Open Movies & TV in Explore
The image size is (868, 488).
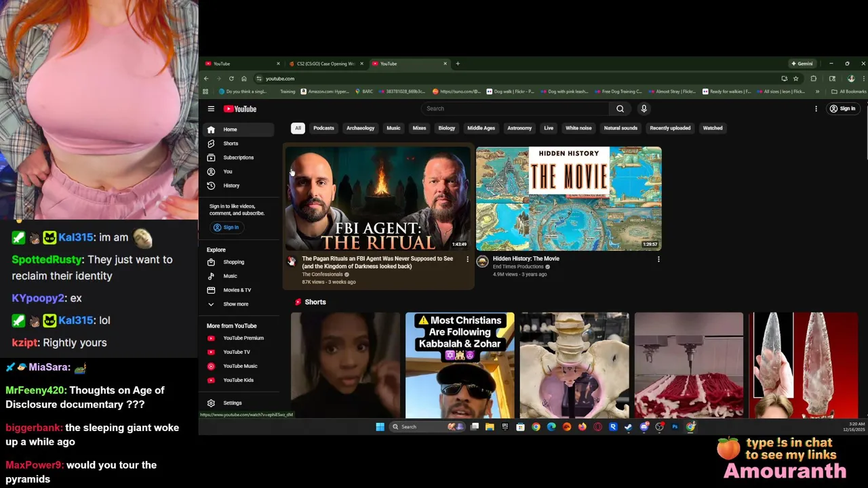[x=237, y=290]
